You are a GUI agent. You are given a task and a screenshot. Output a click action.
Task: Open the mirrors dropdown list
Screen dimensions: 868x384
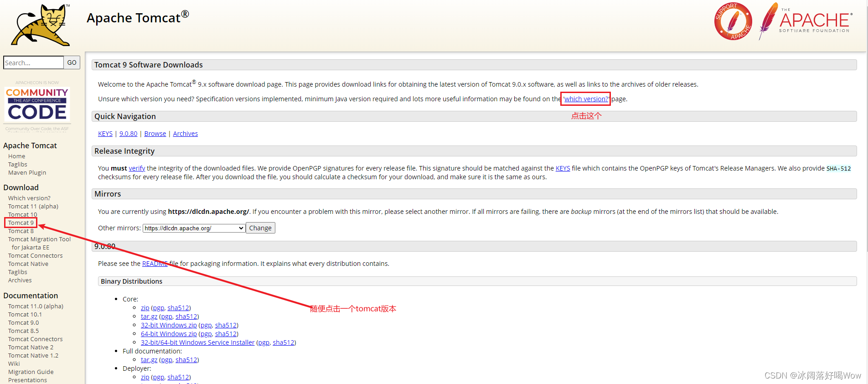(x=194, y=228)
